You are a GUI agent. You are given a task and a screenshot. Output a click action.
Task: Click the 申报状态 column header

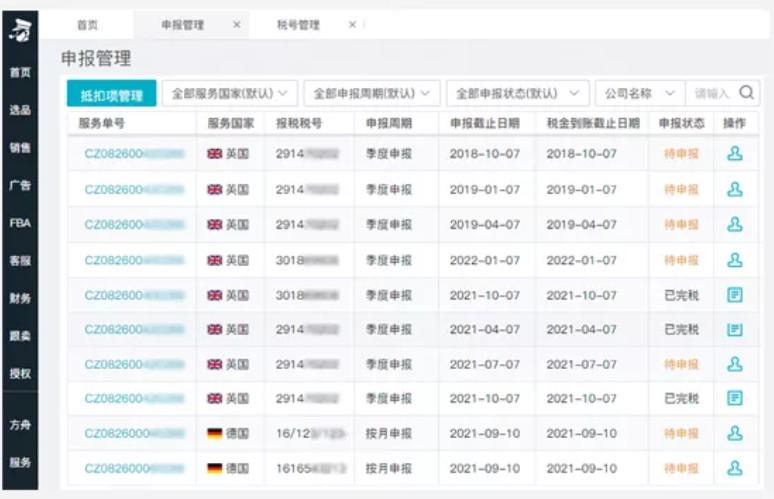pyautogui.click(x=682, y=123)
